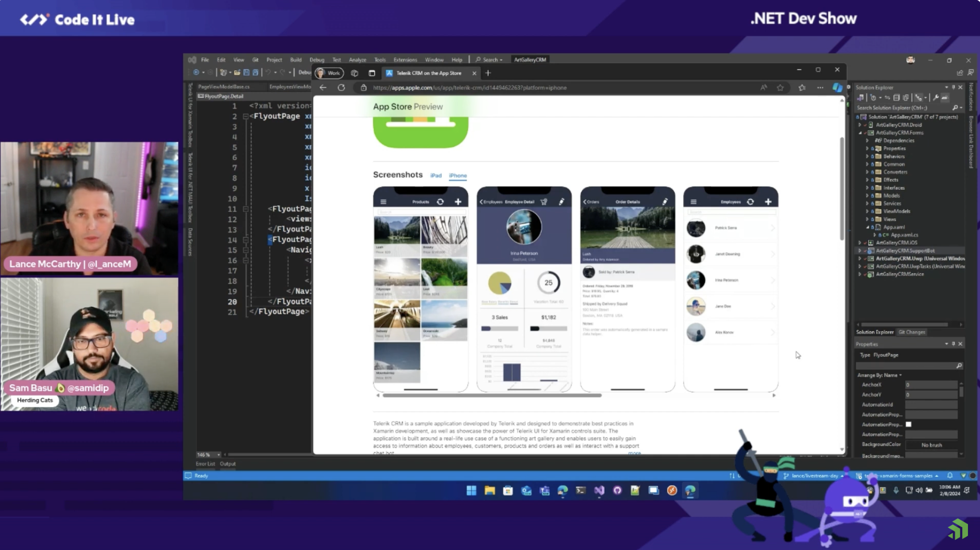Open the Arrange By Name dropdown
The image size is (980, 550).
click(879, 375)
